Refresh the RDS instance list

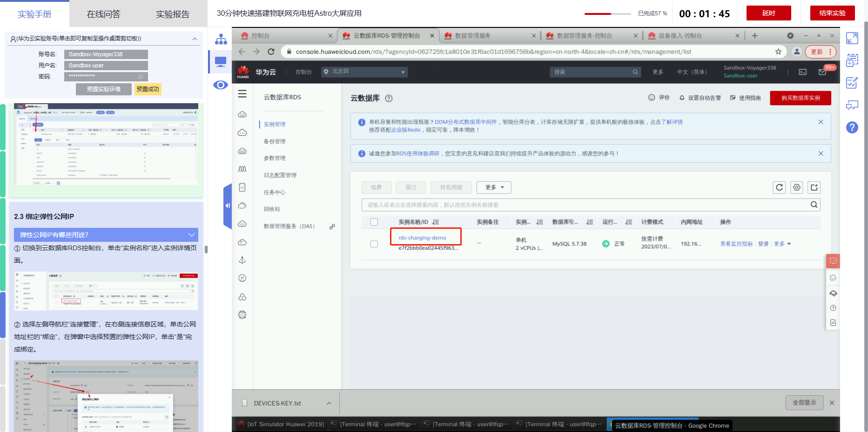click(x=779, y=187)
